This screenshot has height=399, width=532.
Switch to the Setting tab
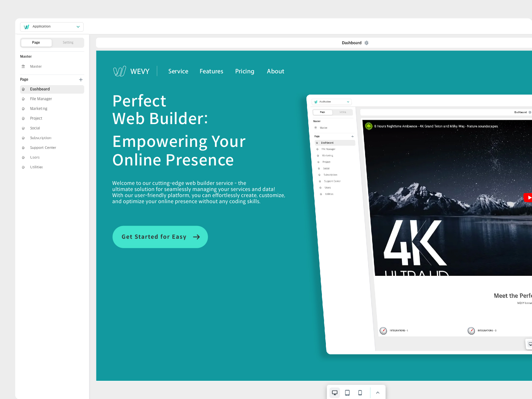68,43
